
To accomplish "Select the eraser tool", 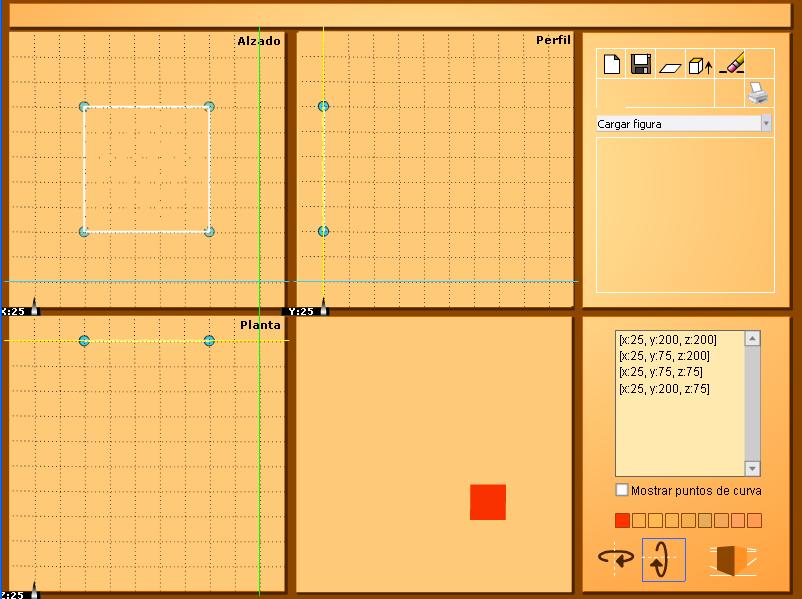I will (x=732, y=63).
